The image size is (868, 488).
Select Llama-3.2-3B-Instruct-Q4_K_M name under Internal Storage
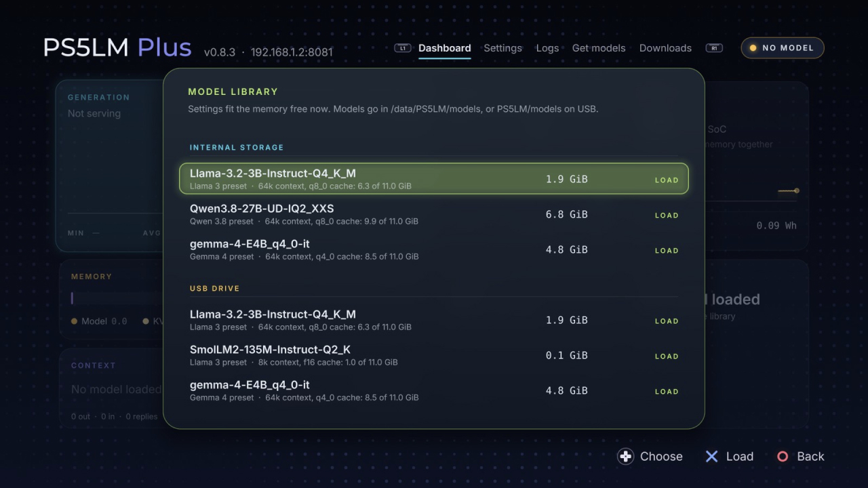(x=273, y=174)
